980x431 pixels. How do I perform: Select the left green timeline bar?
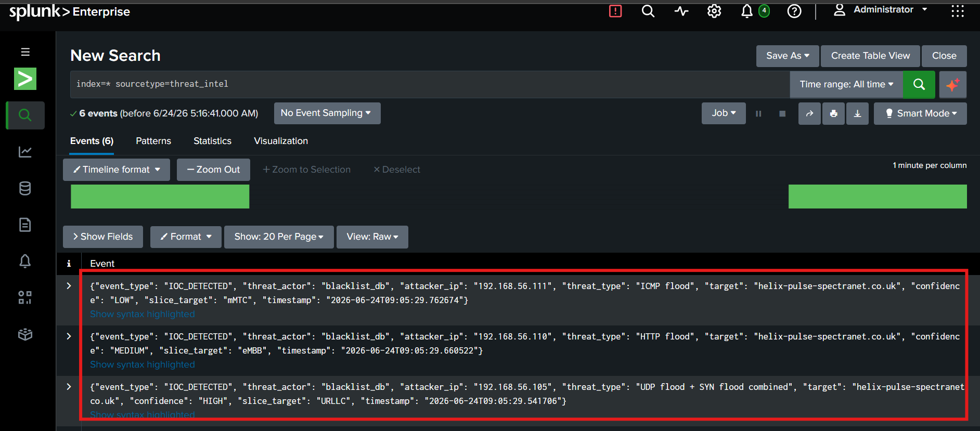click(x=160, y=197)
